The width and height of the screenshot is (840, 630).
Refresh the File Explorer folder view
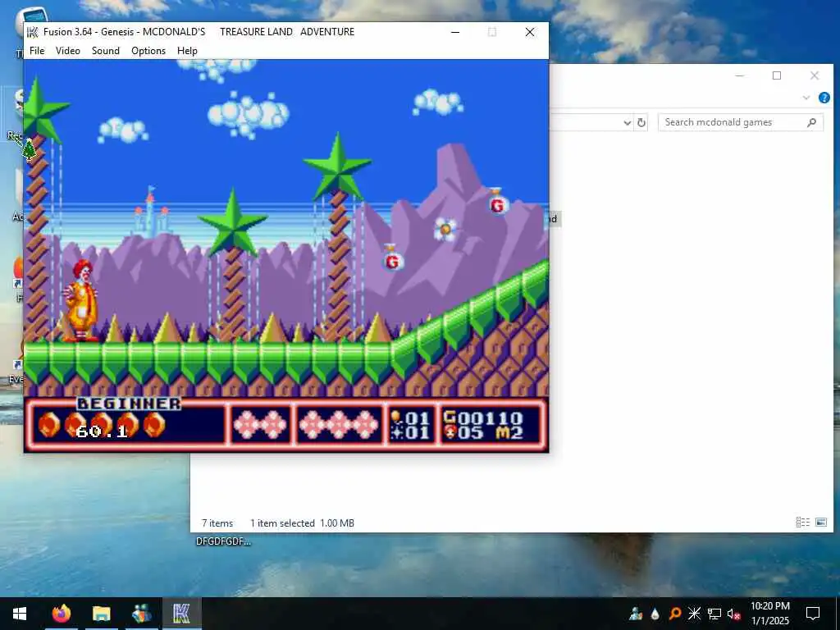pos(641,123)
